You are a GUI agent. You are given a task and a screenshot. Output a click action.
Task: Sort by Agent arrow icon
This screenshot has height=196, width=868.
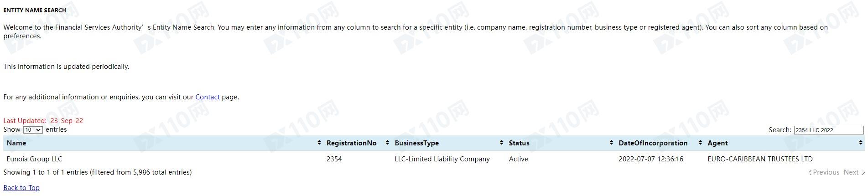tap(860, 143)
